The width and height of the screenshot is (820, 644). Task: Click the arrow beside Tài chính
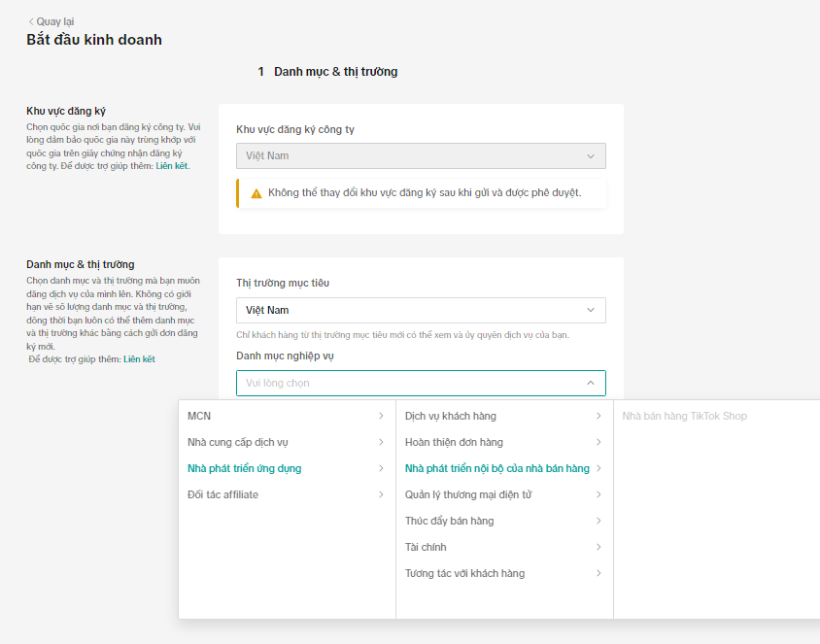pyautogui.click(x=599, y=547)
